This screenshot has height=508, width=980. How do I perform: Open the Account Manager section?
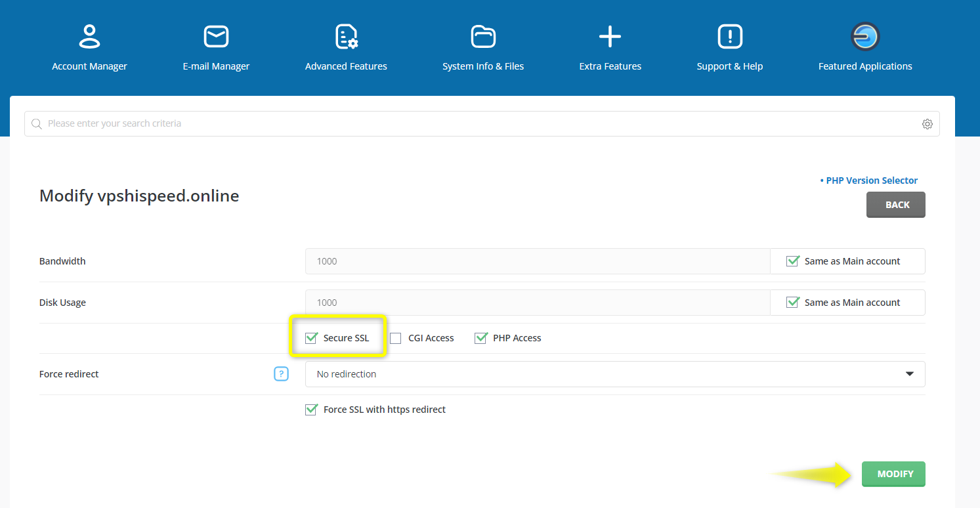pyautogui.click(x=89, y=46)
